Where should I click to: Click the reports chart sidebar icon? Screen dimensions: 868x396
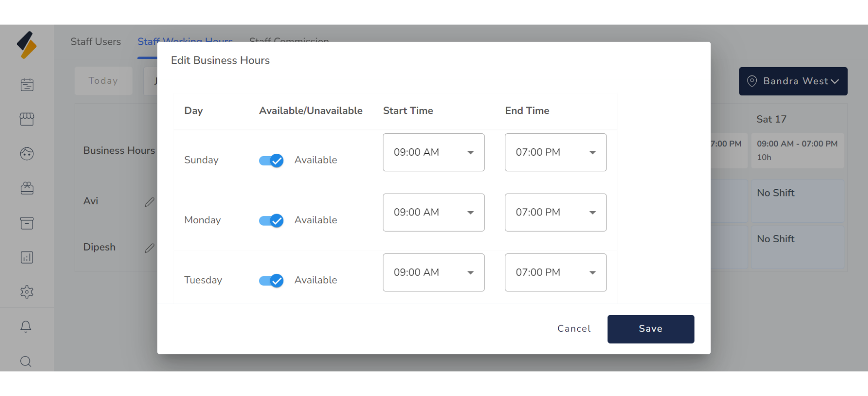[x=27, y=258]
